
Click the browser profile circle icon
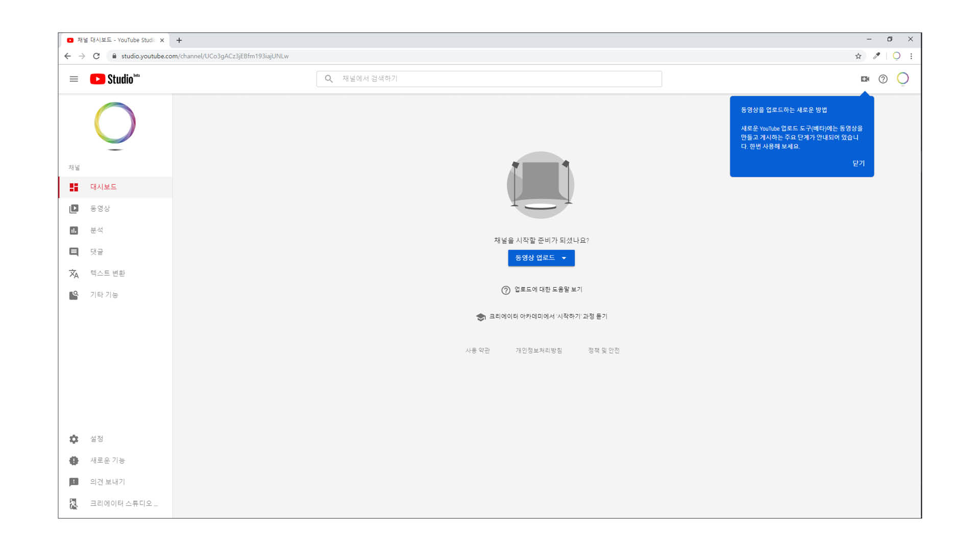[x=896, y=56]
